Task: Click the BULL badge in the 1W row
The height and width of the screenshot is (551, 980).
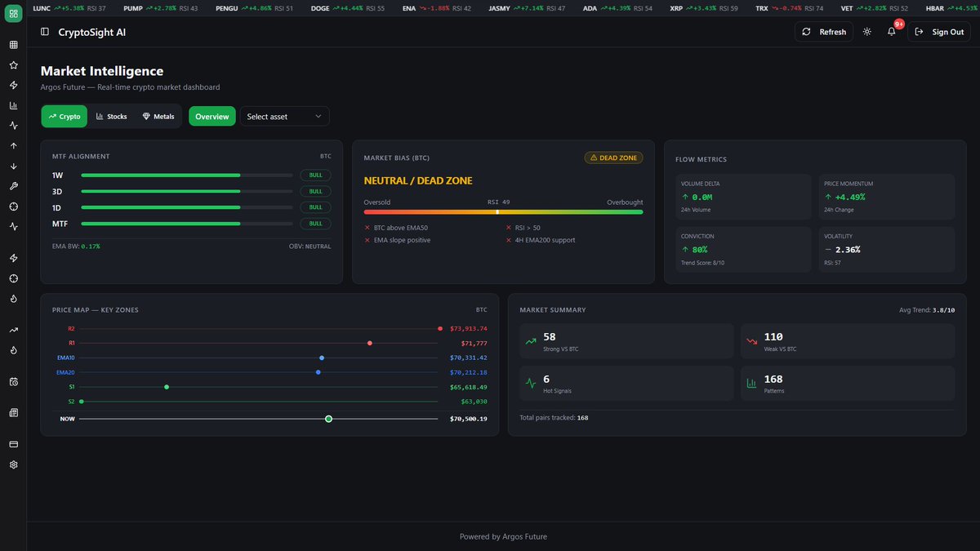Action: pos(315,175)
